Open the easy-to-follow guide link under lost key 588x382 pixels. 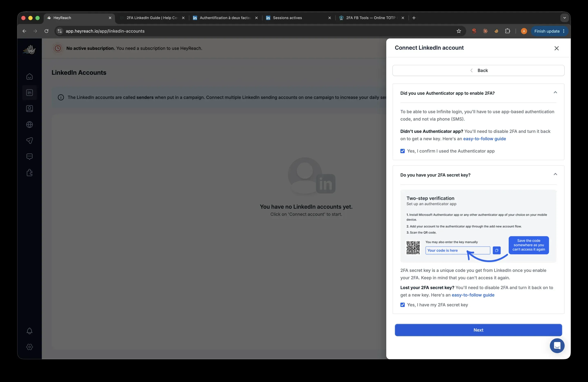[473, 295]
